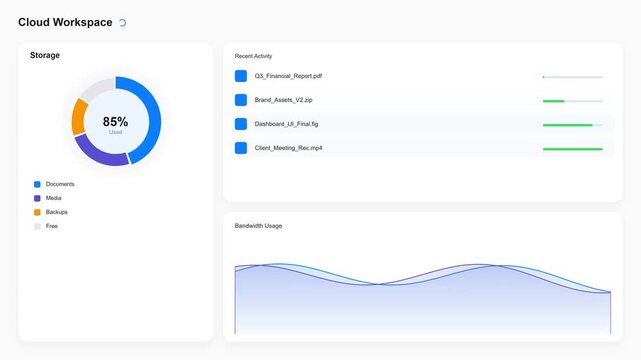Click the Backups legend label

pos(56,212)
